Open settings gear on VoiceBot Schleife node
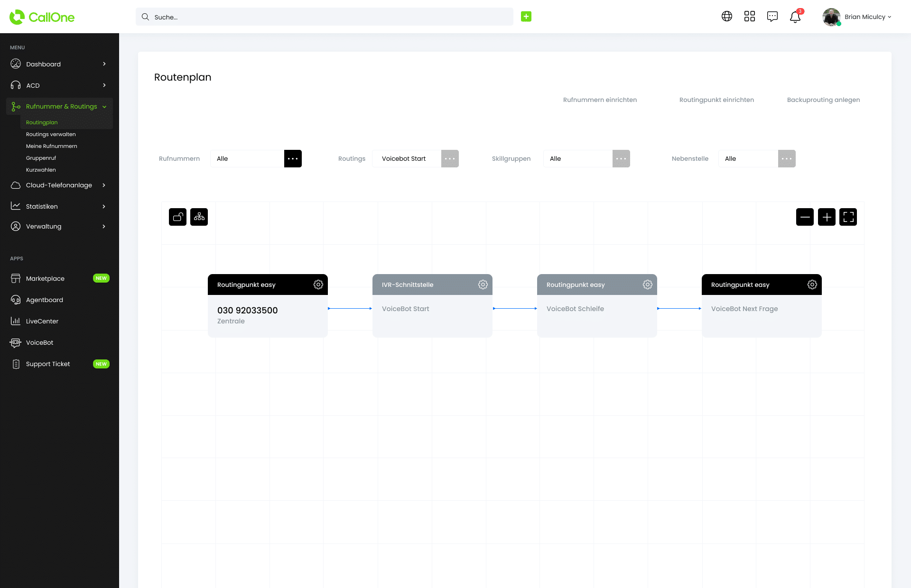Image resolution: width=911 pixels, height=588 pixels. pyautogui.click(x=647, y=284)
